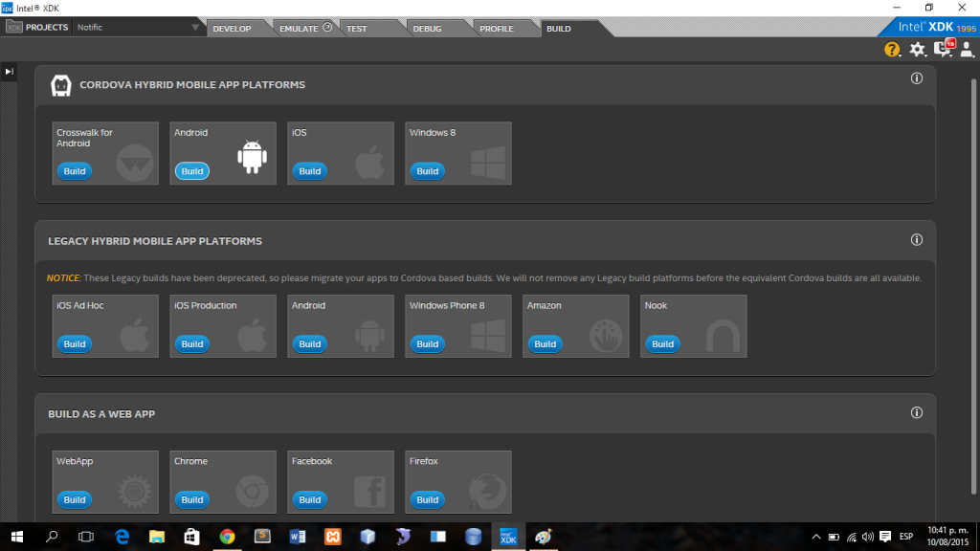Show info for Cordova Hybrid Mobile App Platforms

click(x=916, y=78)
